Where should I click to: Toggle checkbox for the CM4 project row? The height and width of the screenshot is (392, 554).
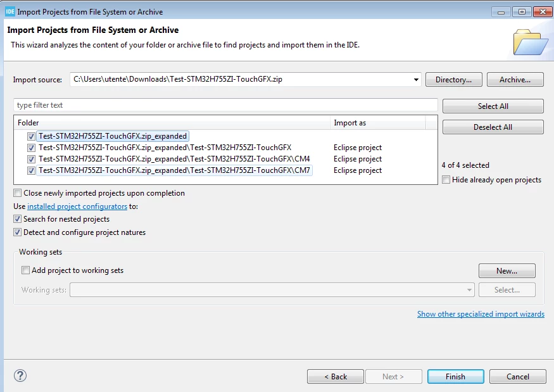(x=31, y=159)
